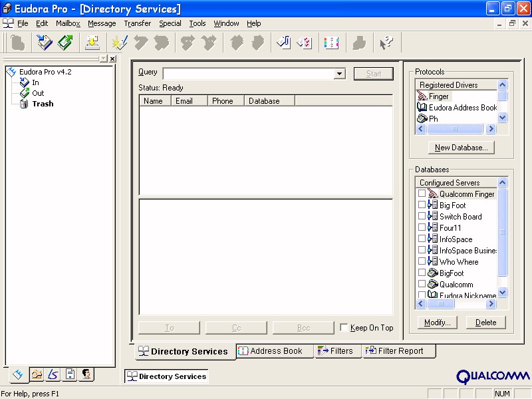Open the Address Book toolbar icon
Image resolution: width=532 pixels, height=399 pixels.
click(331, 43)
